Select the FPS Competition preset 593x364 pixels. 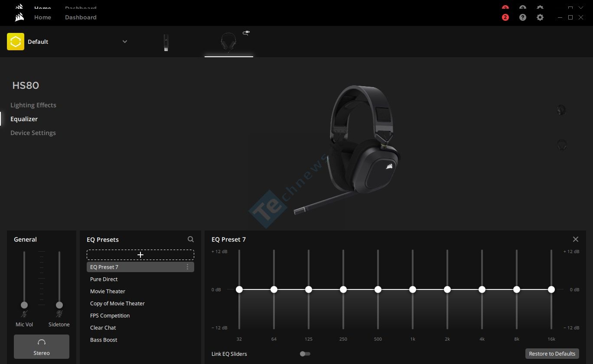(x=140, y=315)
